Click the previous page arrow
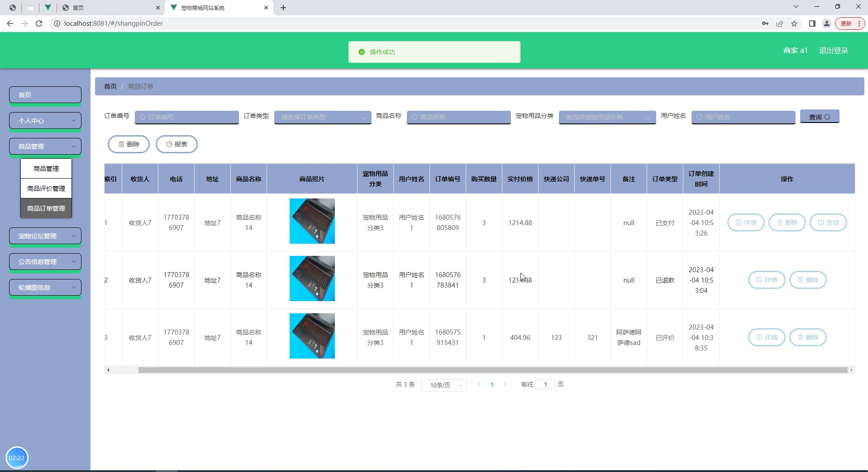Image resolution: width=868 pixels, height=472 pixels. pos(479,384)
